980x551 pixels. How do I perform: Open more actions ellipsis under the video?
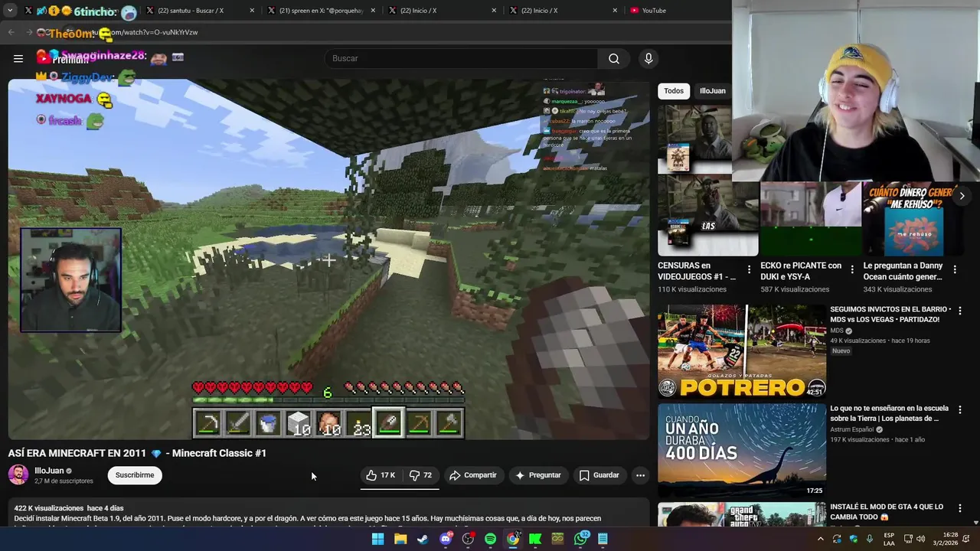coord(640,475)
